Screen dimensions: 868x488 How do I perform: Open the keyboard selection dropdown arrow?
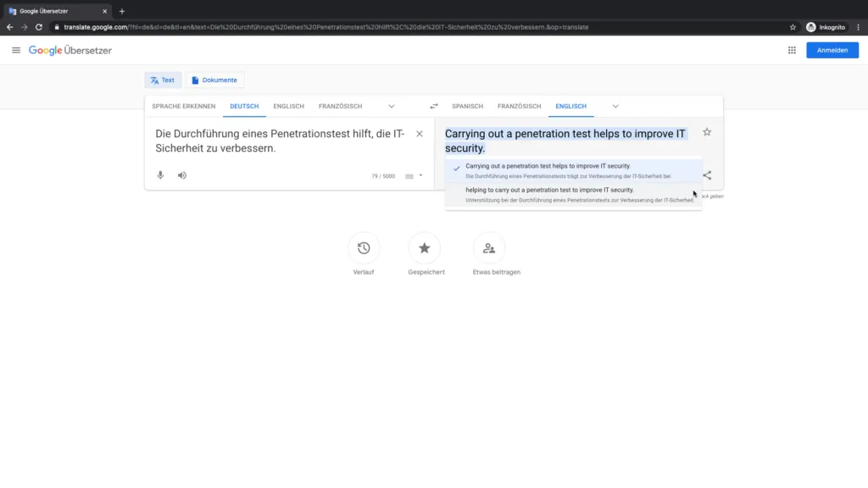[420, 175]
